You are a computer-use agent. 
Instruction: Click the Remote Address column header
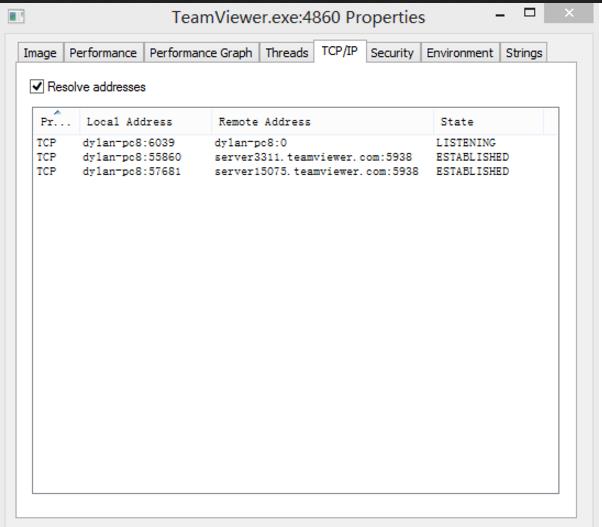pos(320,122)
